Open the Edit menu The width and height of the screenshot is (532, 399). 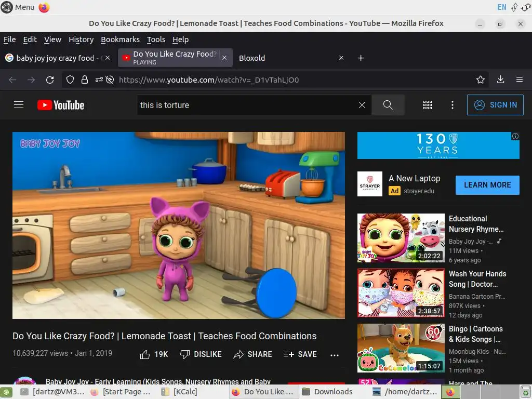pyautogui.click(x=30, y=39)
